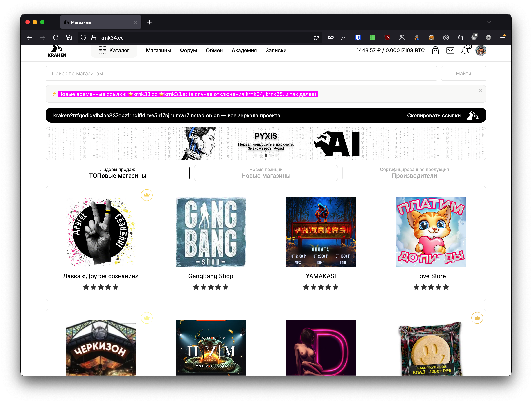Image resolution: width=532 pixels, height=403 pixels.
Task: Bookmark the page with the star icon
Action: (316, 38)
